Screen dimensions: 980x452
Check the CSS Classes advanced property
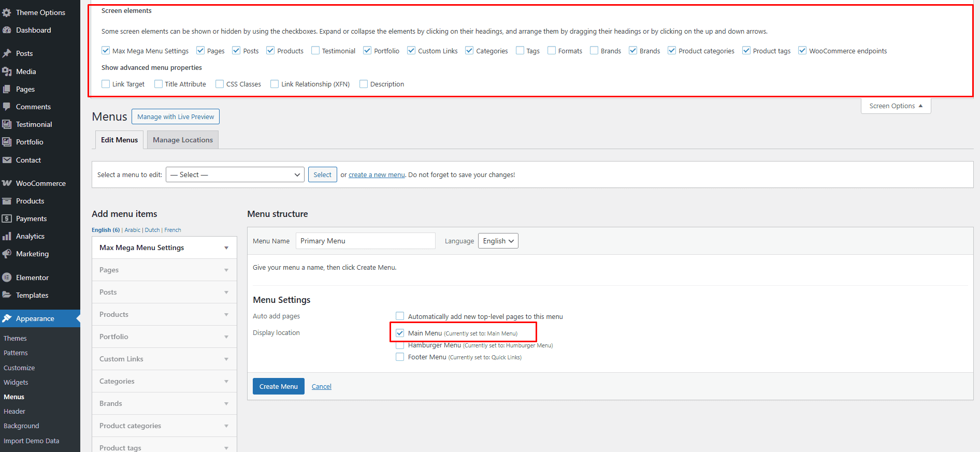tap(220, 84)
